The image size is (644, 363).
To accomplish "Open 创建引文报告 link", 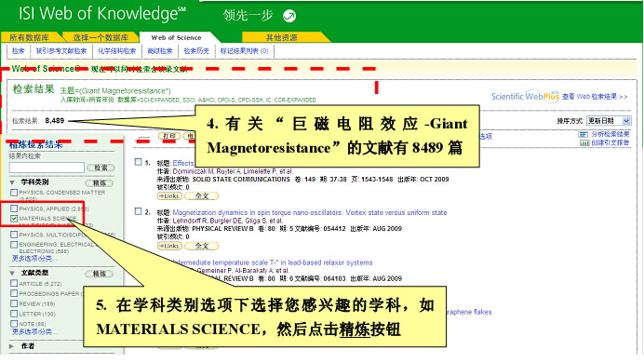I will 610,143.
